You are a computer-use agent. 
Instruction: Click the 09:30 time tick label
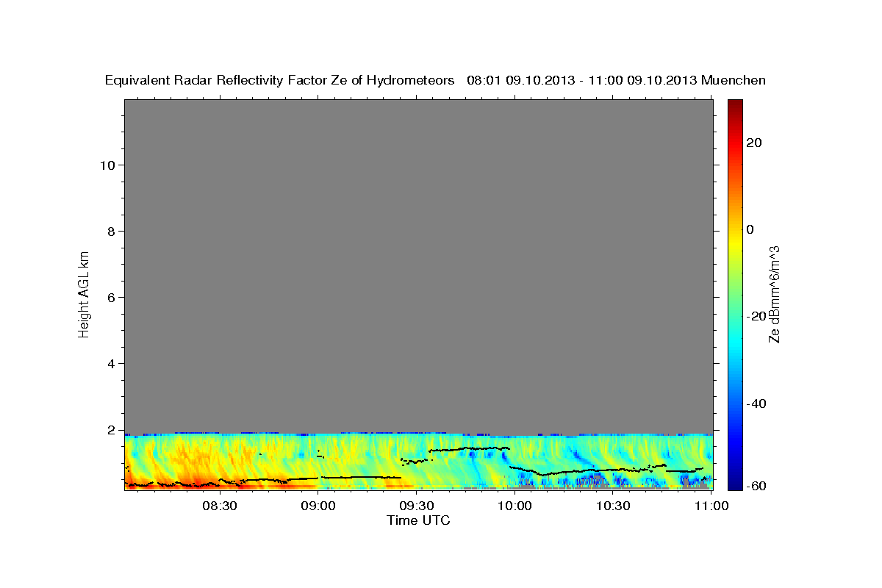417,506
